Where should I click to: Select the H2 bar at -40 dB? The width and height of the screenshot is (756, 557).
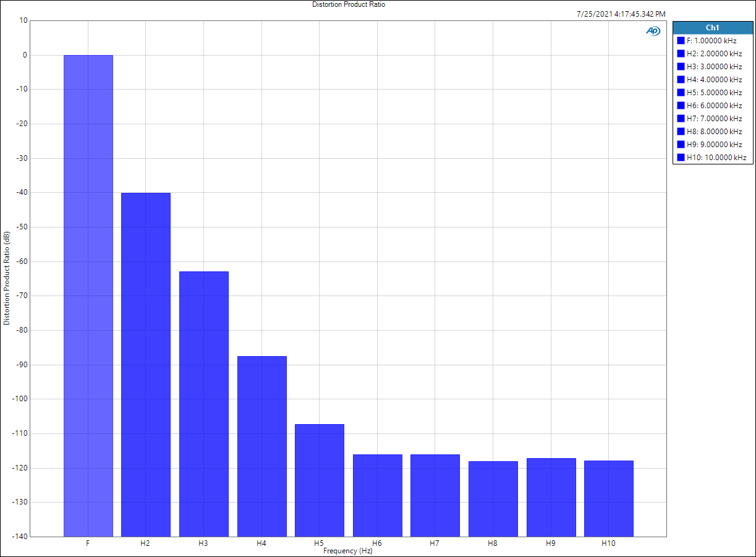pos(146,365)
